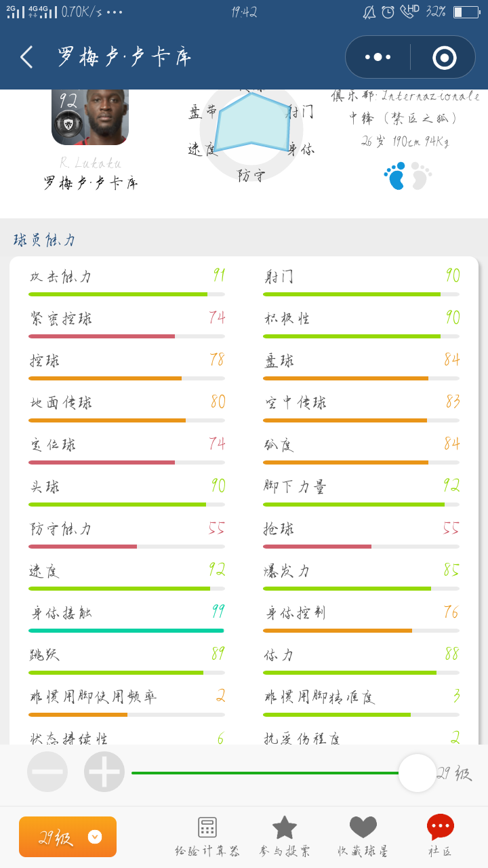Select the 收藏球星 tab label
Viewport: 488px width, 868px height.
(x=363, y=851)
